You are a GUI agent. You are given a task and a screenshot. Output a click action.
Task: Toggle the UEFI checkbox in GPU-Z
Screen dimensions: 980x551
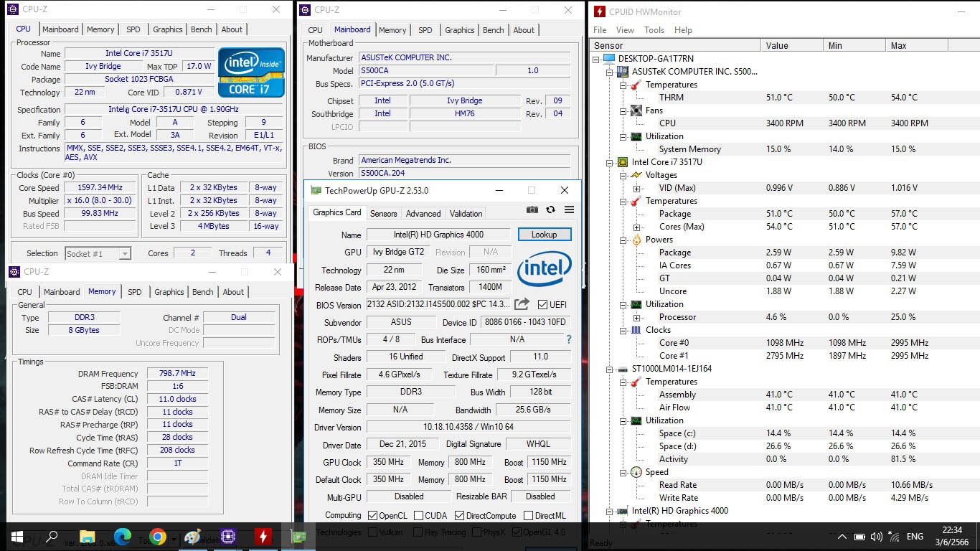[x=542, y=305]
